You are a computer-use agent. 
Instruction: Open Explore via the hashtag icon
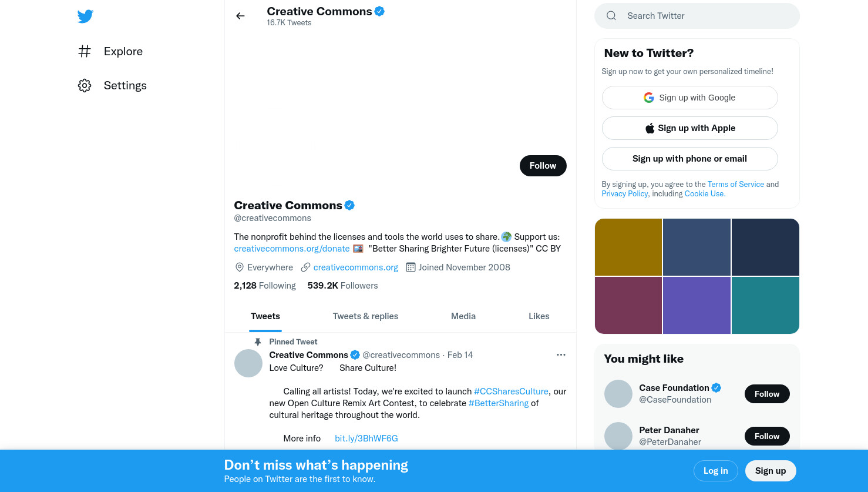(85, 51)
